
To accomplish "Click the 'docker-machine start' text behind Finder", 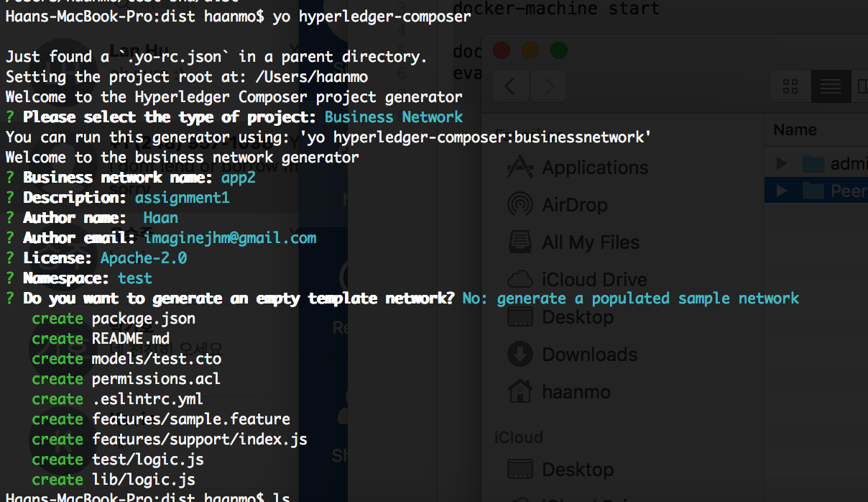I will tap(557, 9).
